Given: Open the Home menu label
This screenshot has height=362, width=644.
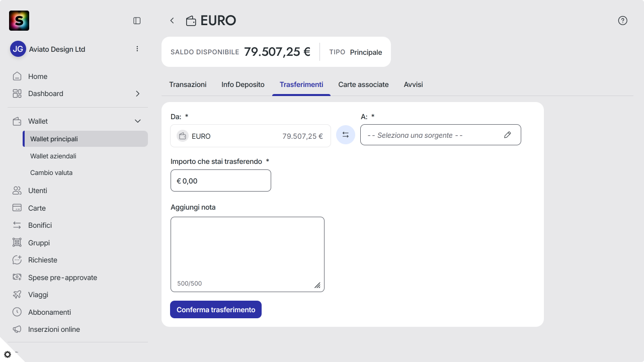Looking at the screenshot, I should click(38, 76).
